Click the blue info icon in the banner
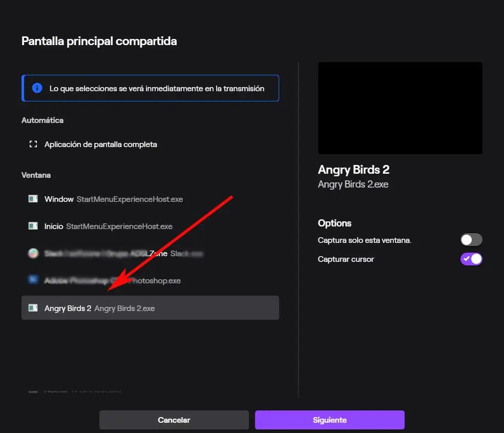This screenshot has height=433, width=504. (37, 88)
